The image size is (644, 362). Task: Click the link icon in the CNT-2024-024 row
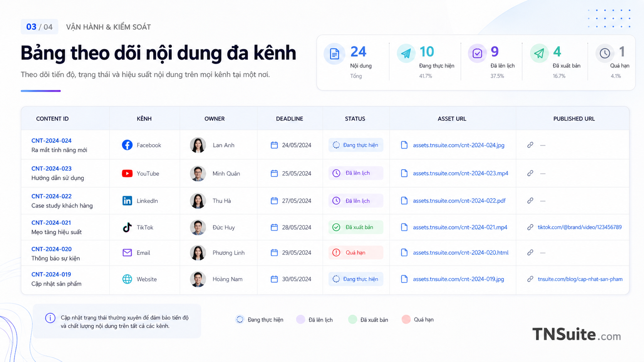click(530, 145)
